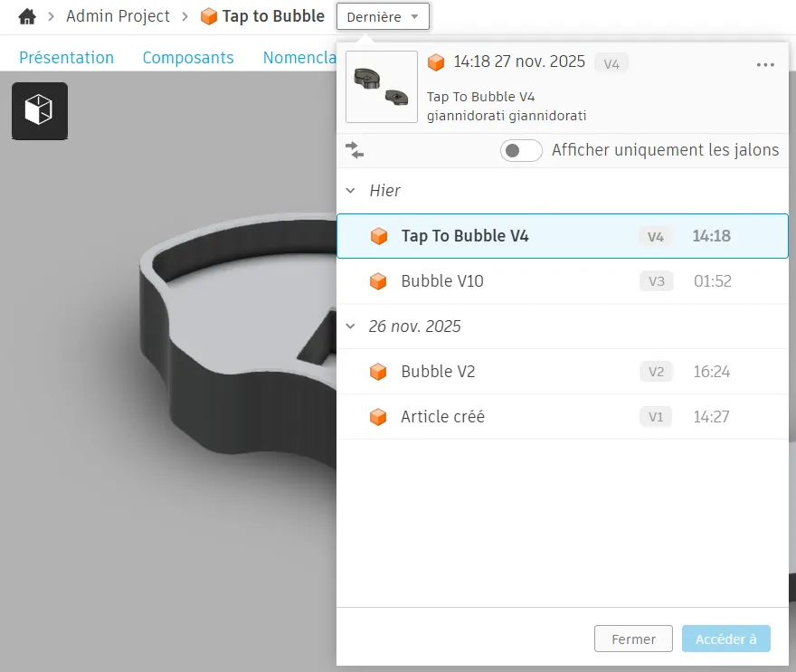Collapse the Hier group
This screenshot has height=672, width=796.
350,191
